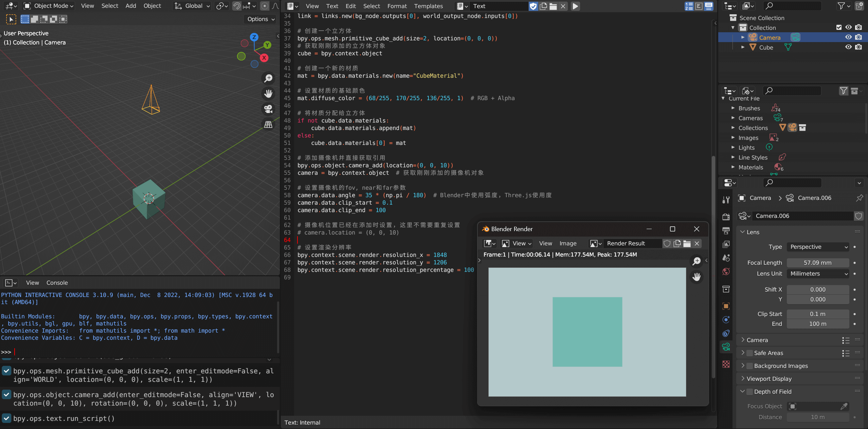Viewport: 868px width, 429px height.
Task: Click the Options button in viewport
Action: 260,19
